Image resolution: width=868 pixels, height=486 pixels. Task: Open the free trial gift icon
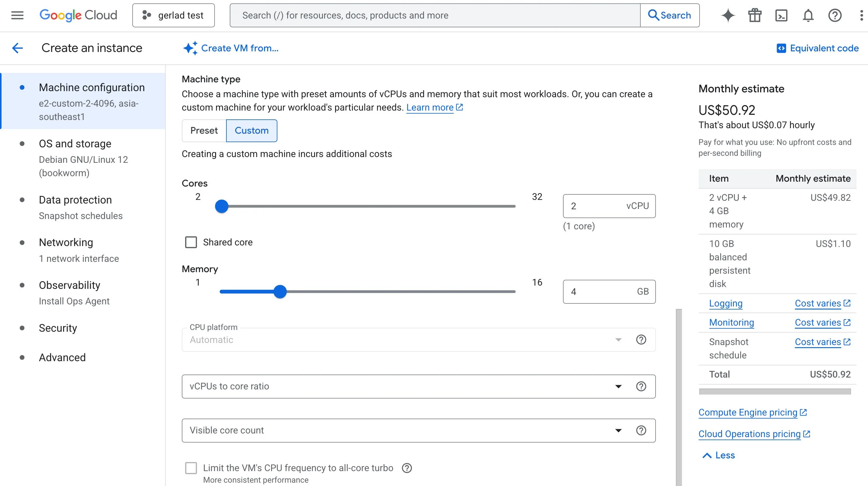[x=755, y=15]
